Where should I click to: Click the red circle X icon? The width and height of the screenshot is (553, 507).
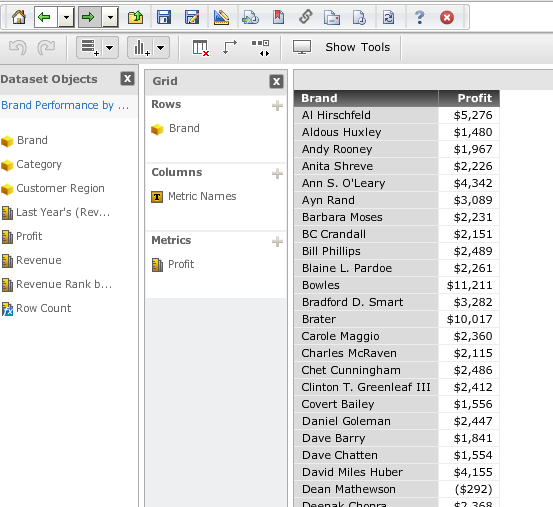447,17
